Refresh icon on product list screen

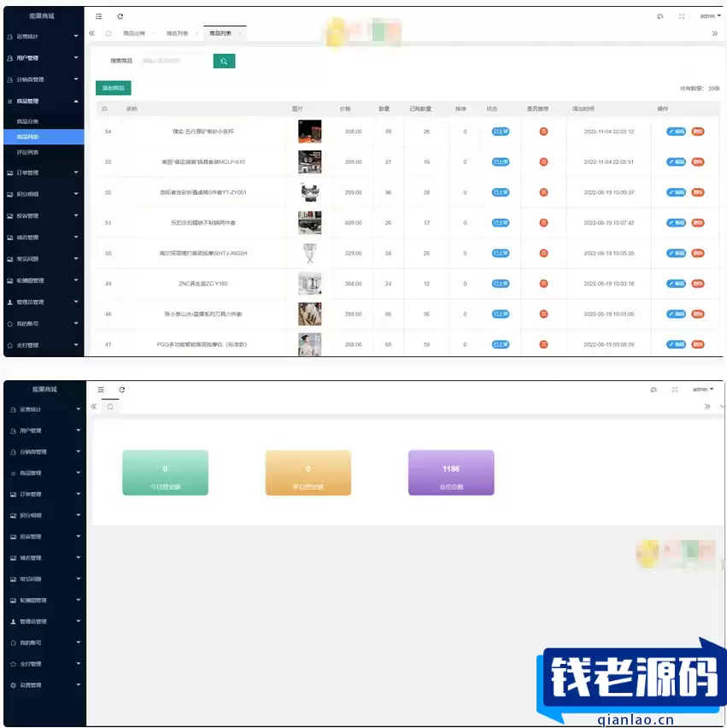(120, 16)
